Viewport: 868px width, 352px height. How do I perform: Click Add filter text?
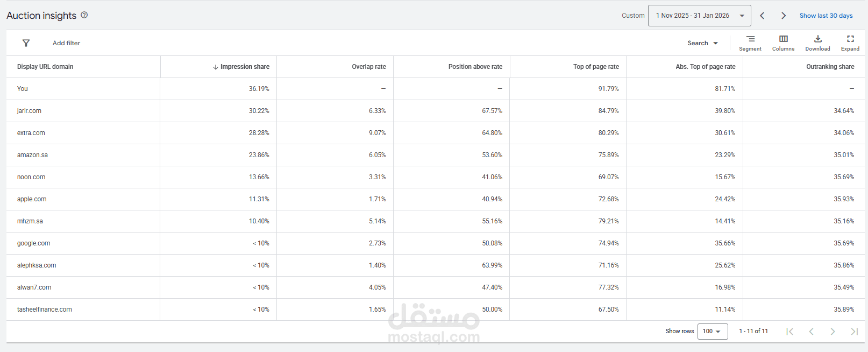point(66,43)
